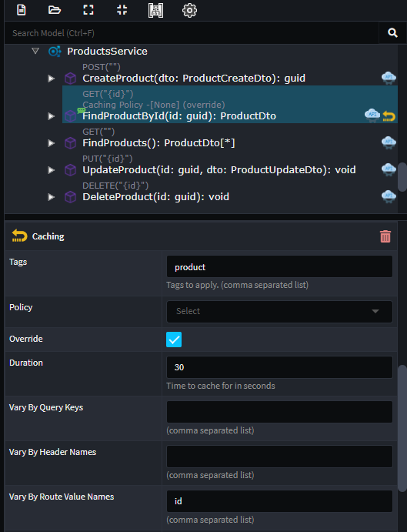The image size is (407, 532).
Task: Click the Duration input field
Action: tap(279, 367)
